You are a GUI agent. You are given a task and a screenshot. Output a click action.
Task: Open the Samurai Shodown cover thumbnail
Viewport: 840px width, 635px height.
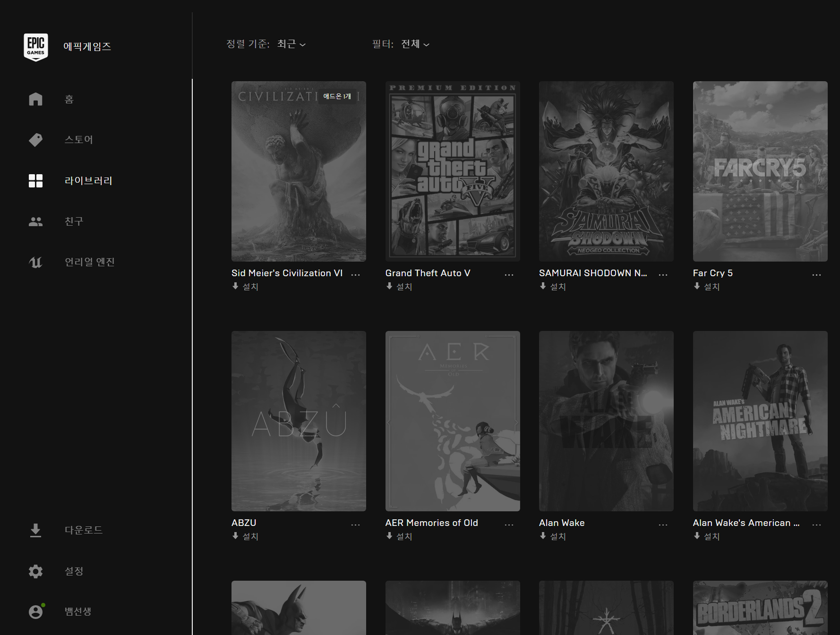(606, 171)
